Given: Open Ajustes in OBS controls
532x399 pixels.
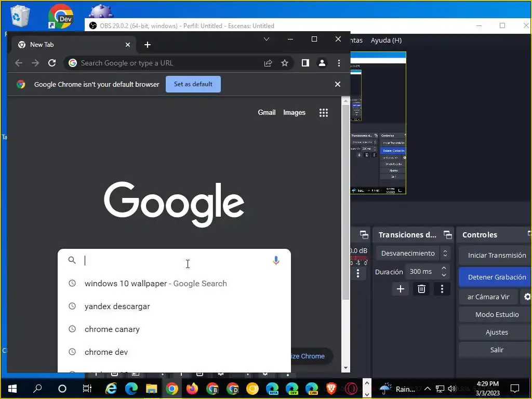Looking at the screenshot, I should click(x=496, y=332).
